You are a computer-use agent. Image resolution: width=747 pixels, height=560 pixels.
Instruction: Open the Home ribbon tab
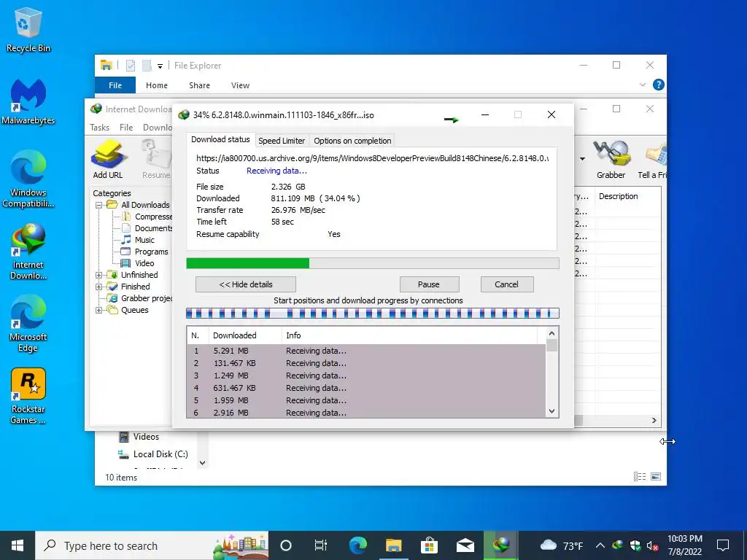point(157,85)
